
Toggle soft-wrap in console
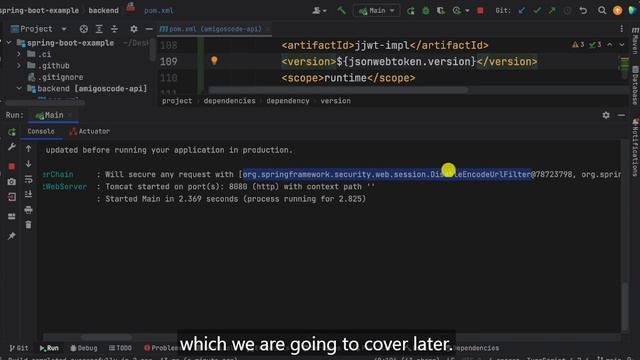28,179
